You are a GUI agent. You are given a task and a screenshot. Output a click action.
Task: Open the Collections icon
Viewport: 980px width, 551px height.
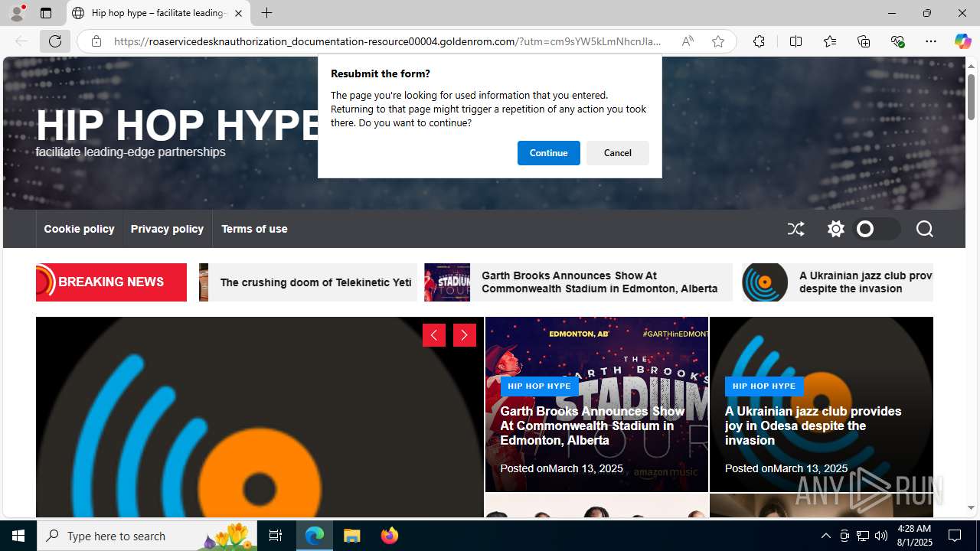click(x=864, y=41)
